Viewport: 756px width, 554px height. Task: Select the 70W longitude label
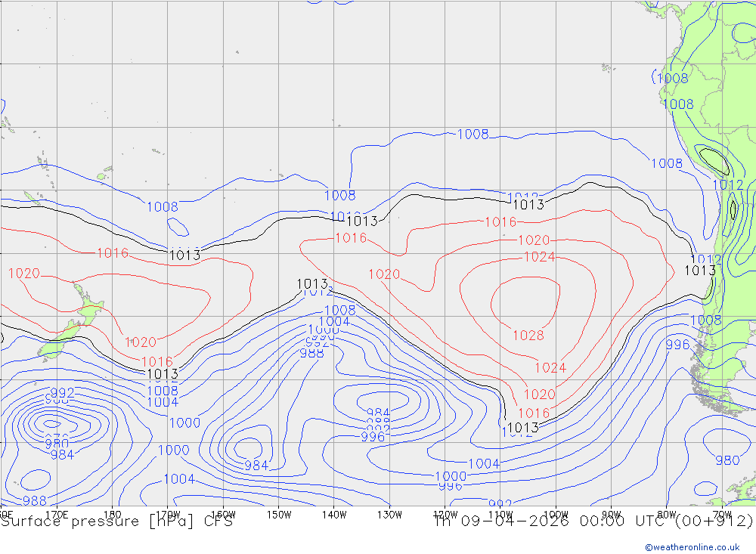tap(722, 515)
